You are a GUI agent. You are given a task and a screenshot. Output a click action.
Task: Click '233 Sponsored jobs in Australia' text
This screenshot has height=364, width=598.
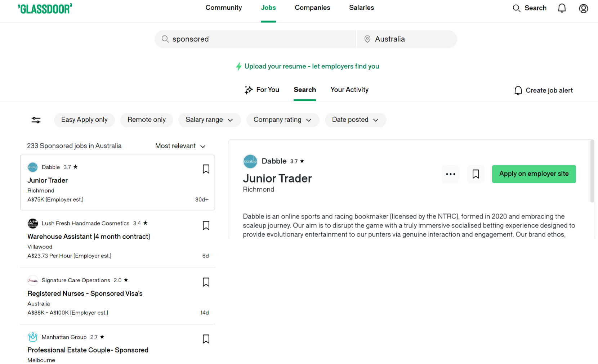(74, 146)
